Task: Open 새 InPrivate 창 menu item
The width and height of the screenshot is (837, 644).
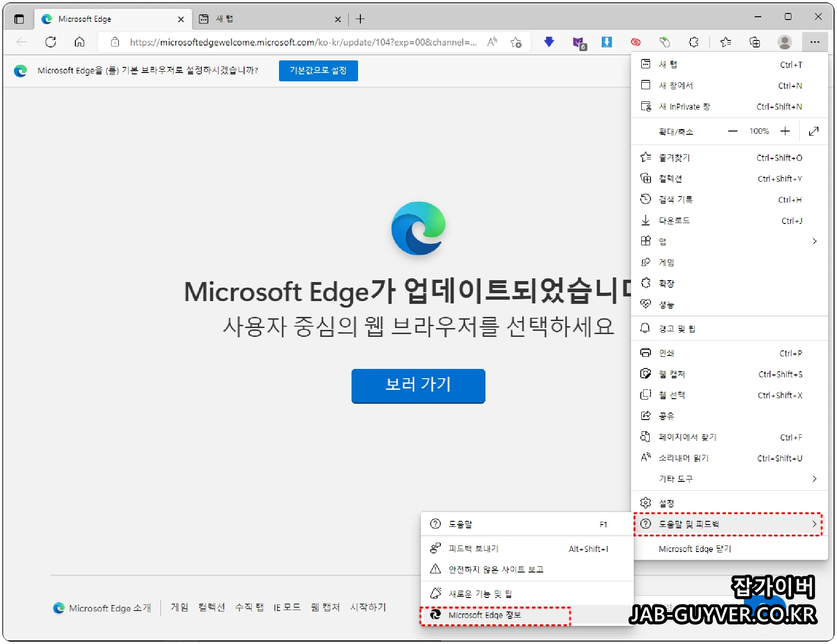Action: 729,106
